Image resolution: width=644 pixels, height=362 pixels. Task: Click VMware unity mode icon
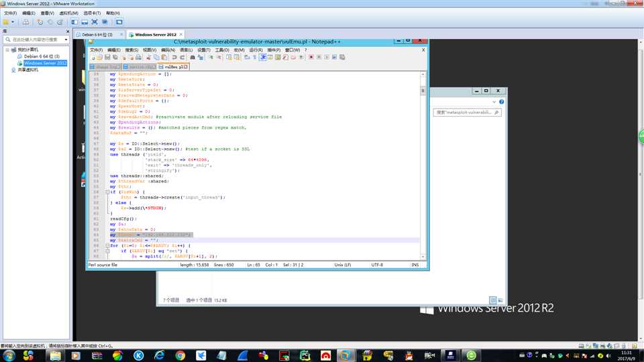coord(105,22)
